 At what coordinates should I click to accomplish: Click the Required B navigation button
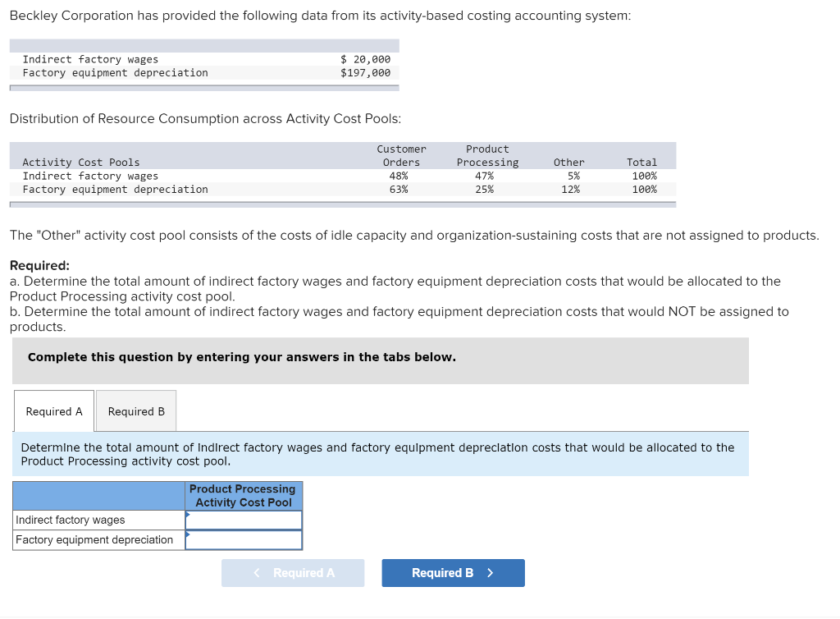coord(453,572)
